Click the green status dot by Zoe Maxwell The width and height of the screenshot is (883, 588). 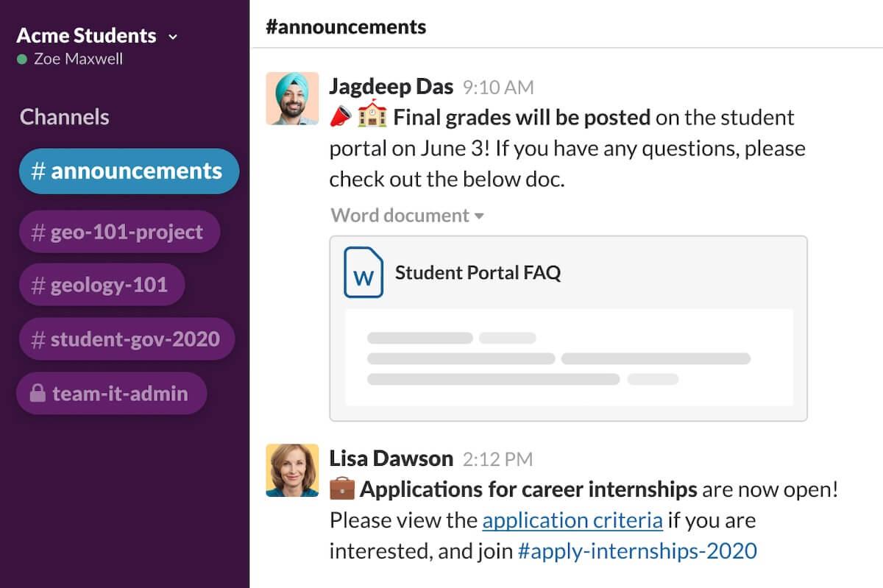pyautogui.click(x=22, y=59)
